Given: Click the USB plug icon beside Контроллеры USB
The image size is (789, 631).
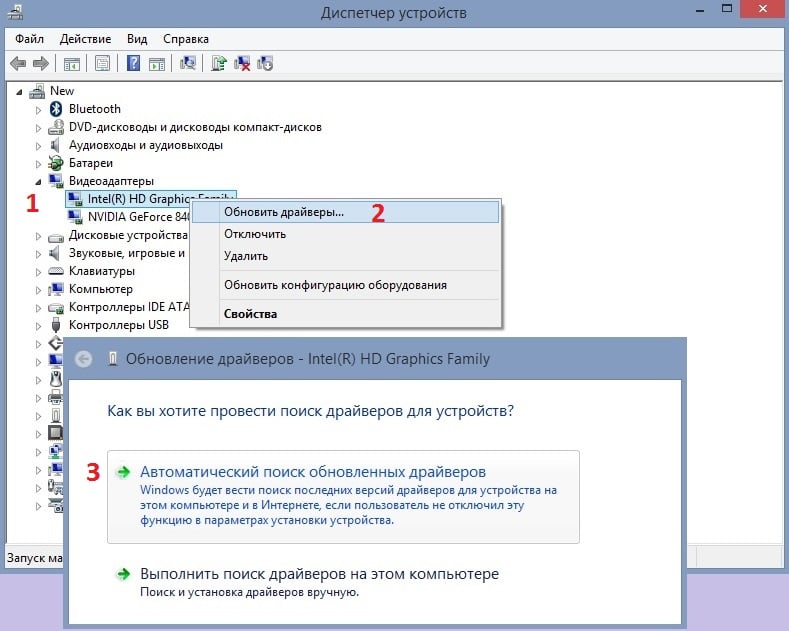Looking at the screenshot, I should 56,325.
